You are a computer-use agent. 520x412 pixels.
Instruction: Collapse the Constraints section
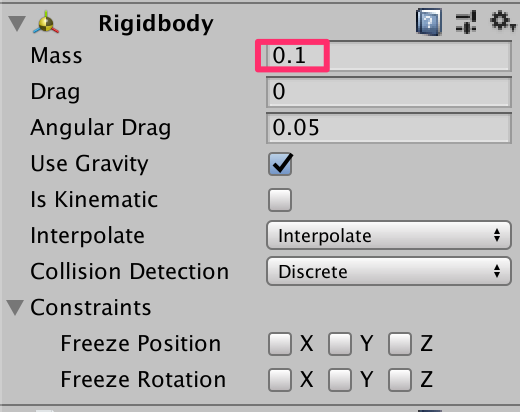pos(15,307)
